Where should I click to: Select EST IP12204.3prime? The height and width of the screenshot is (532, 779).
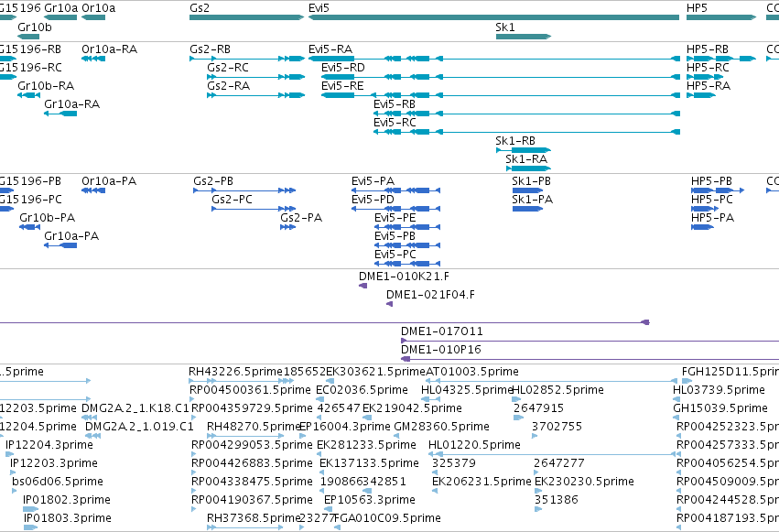coord(7,454)
